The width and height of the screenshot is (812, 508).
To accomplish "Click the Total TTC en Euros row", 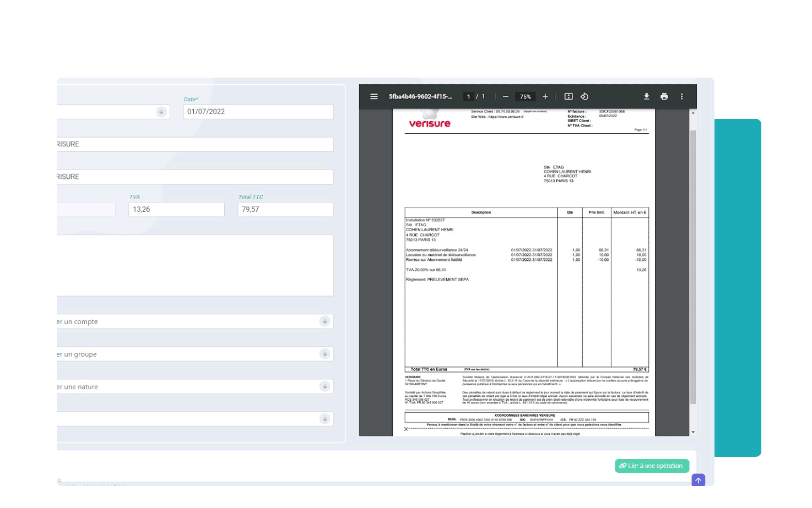I will coord(527,369).
